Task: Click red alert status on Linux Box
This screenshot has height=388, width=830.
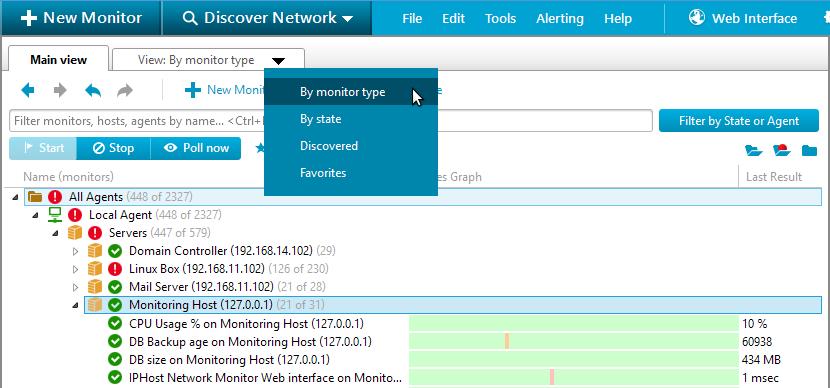Action: coord(115,269)
